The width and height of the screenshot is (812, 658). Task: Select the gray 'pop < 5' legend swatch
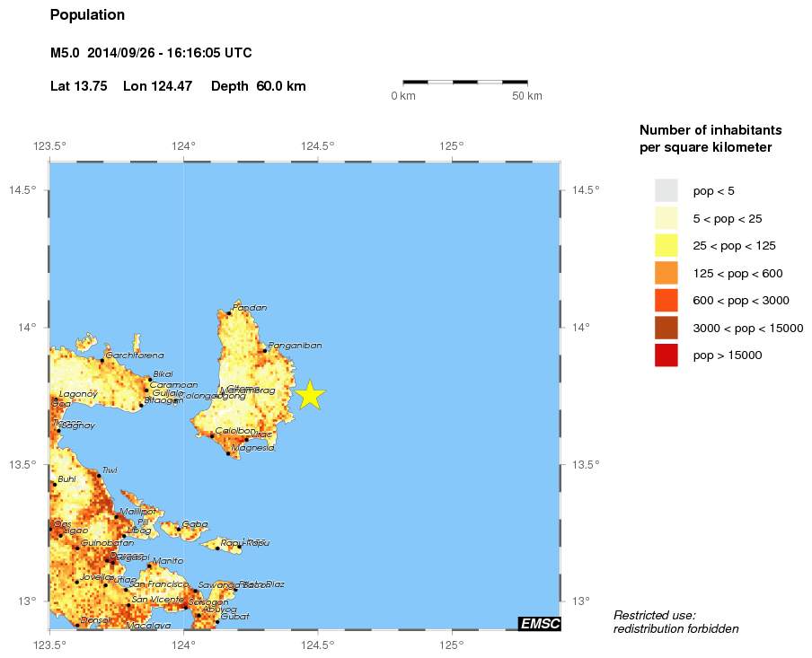(666, 190)
